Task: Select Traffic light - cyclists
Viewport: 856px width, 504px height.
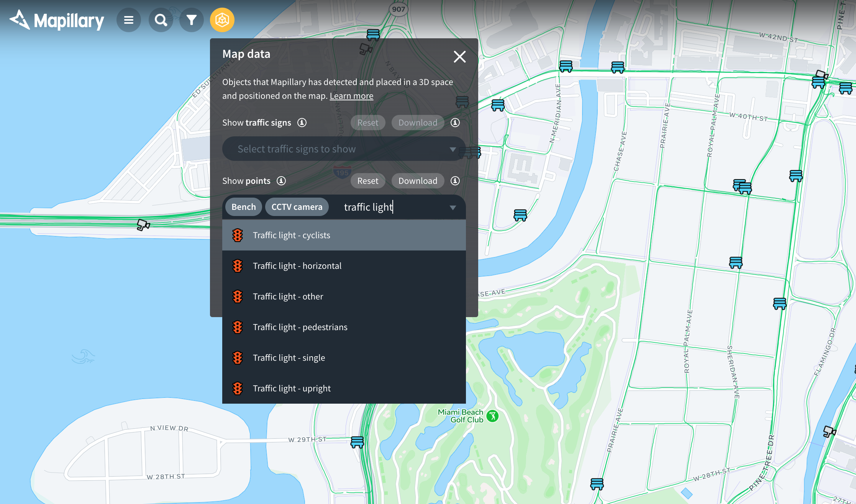Action: tap(344, 235)
